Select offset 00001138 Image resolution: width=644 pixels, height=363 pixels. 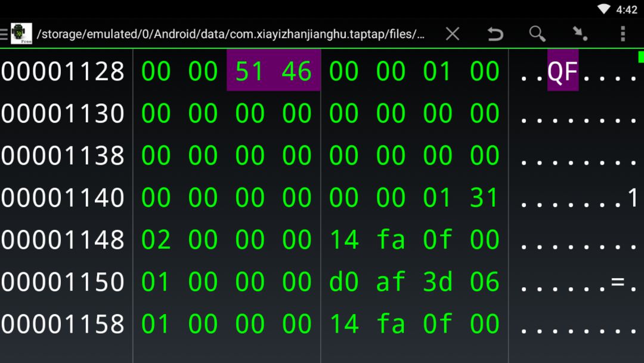[x=63, y=155]
